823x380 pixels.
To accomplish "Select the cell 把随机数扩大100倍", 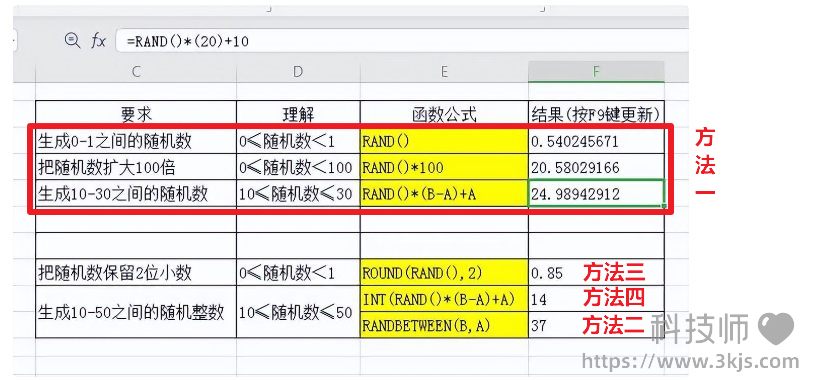I will click(x=136, y=167).
